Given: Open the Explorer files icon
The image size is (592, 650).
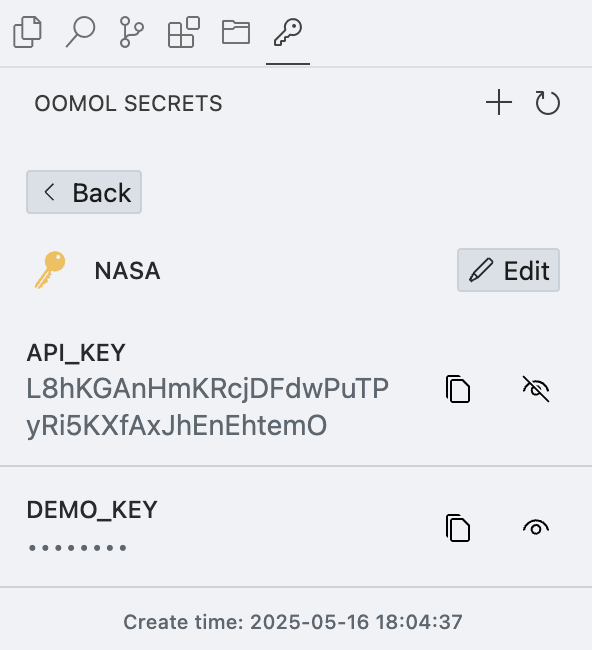Looking at the screenshot, I should (27, 32).
